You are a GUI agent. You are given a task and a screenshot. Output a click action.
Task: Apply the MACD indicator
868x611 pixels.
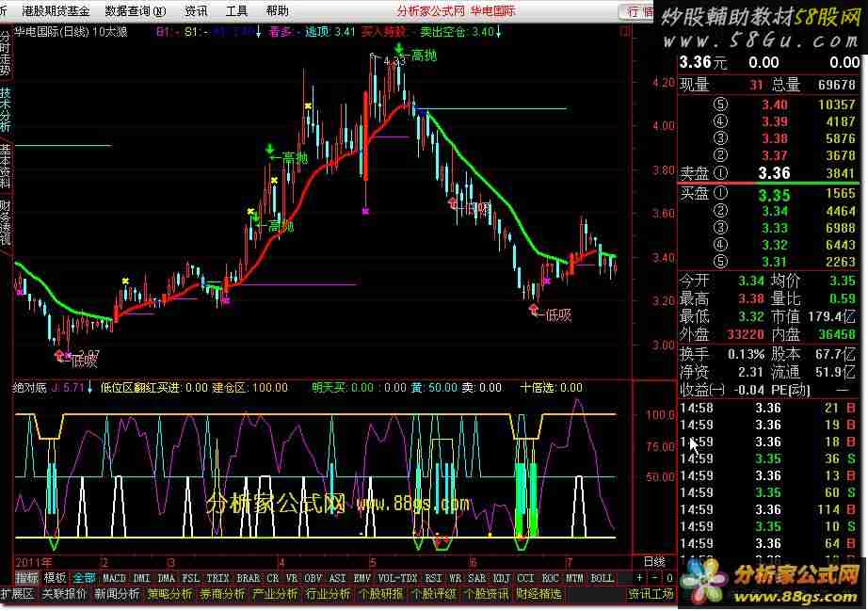pos(115,578)
